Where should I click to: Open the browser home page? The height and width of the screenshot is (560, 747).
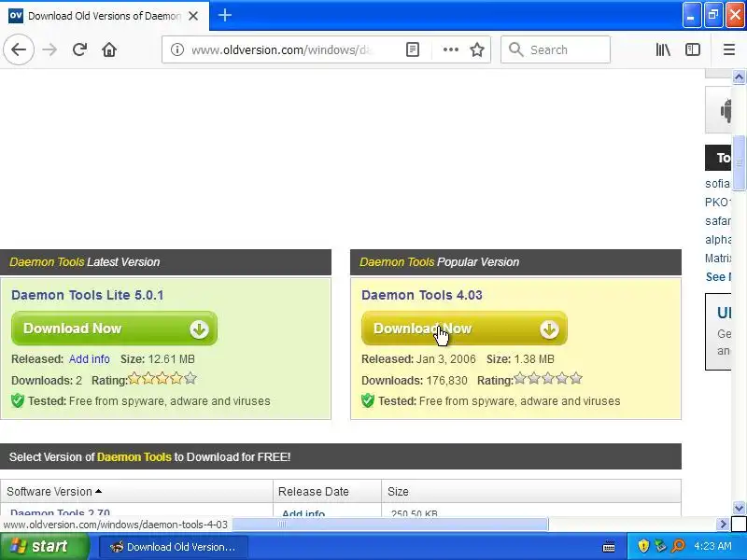click(x=109, y=49)
